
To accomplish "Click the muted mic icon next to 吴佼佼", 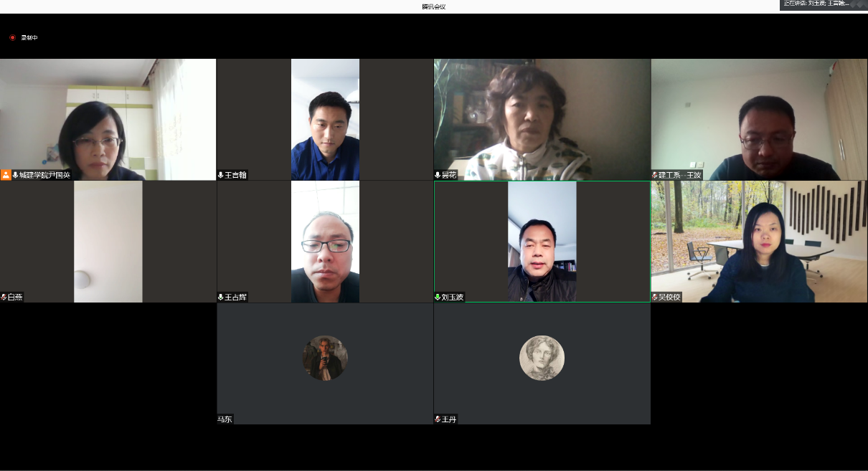I will (654, 297).
